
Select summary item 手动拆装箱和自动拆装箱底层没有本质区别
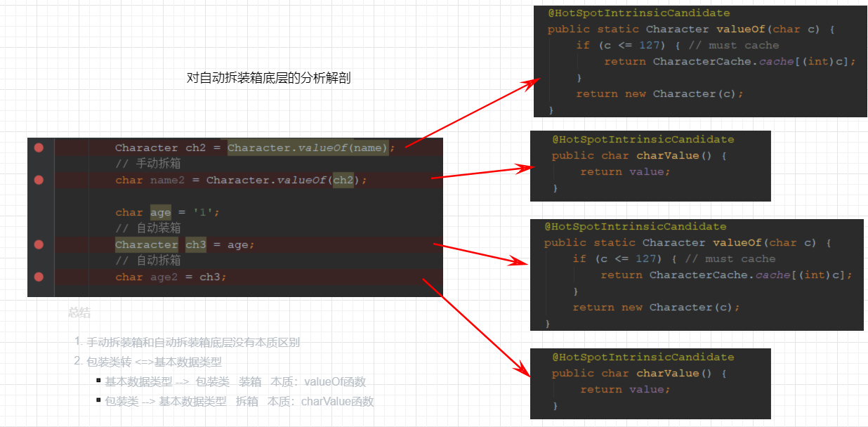pyautogui.click(x=193, y=343)
